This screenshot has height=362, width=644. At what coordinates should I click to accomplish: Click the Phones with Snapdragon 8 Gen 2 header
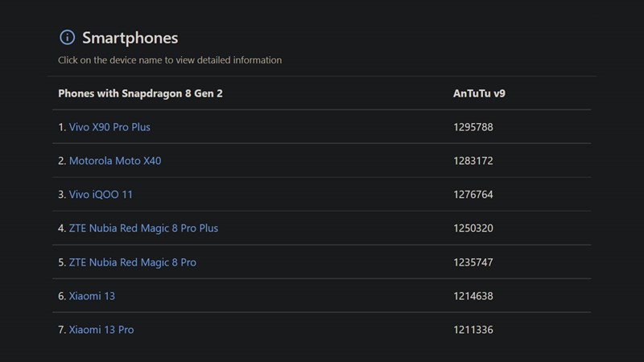(140, 93)
